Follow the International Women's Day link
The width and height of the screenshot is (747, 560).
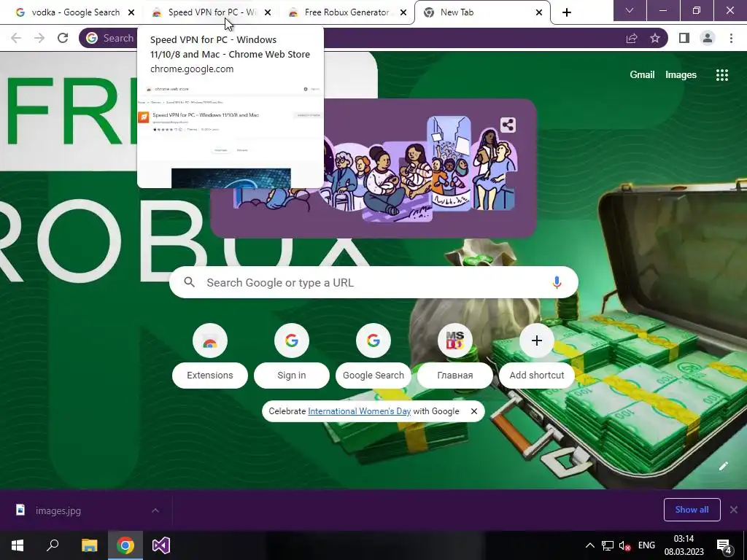[359, 411]
